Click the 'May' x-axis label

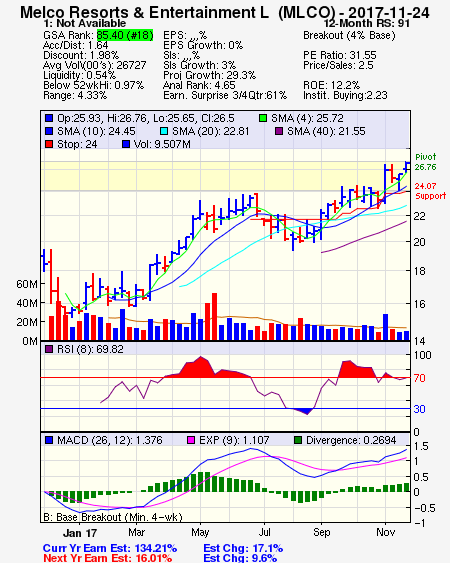[x=200, y=532]
